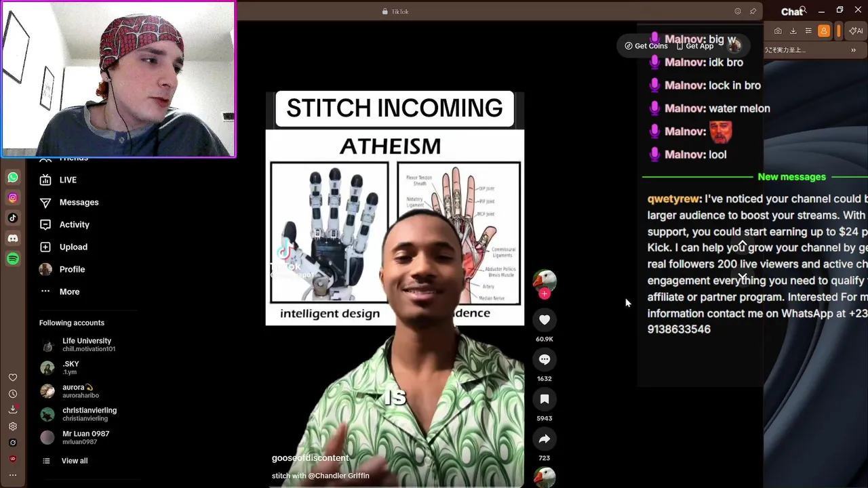Image resolution: width=868 pixels, height=488 pixels.
Task: Open the AI button in browser toolbar
Action: coord(856,31)
